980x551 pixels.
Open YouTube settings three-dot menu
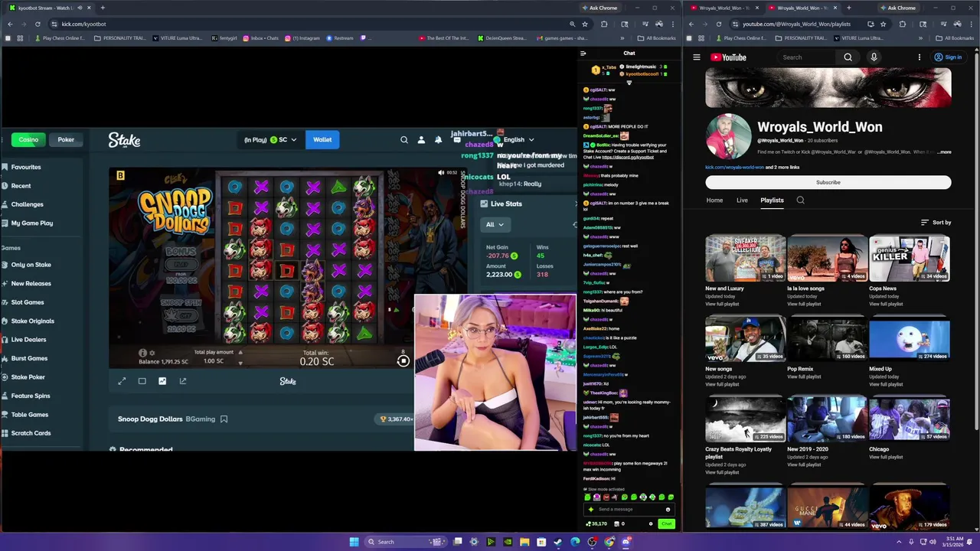point(920,57)
